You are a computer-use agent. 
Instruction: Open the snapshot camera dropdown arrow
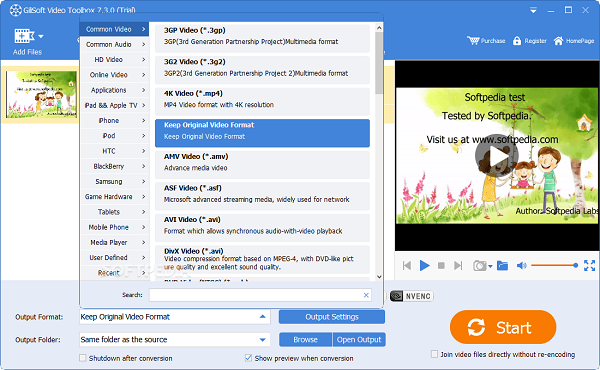[x=490, y=266]
